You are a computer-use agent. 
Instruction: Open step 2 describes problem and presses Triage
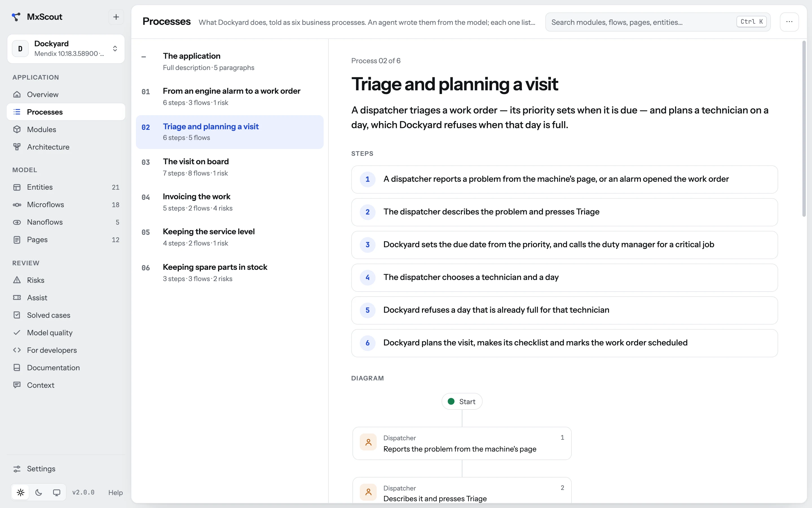[564, 212]
